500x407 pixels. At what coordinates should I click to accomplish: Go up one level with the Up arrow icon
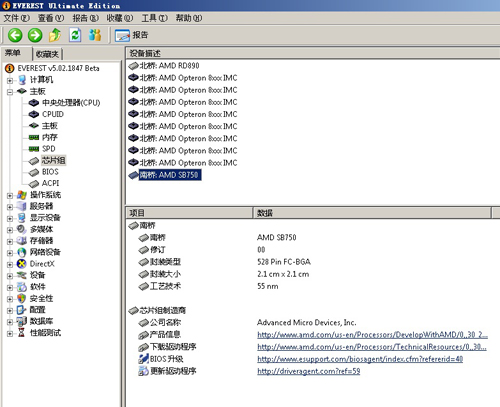click(x=55, y=35)
